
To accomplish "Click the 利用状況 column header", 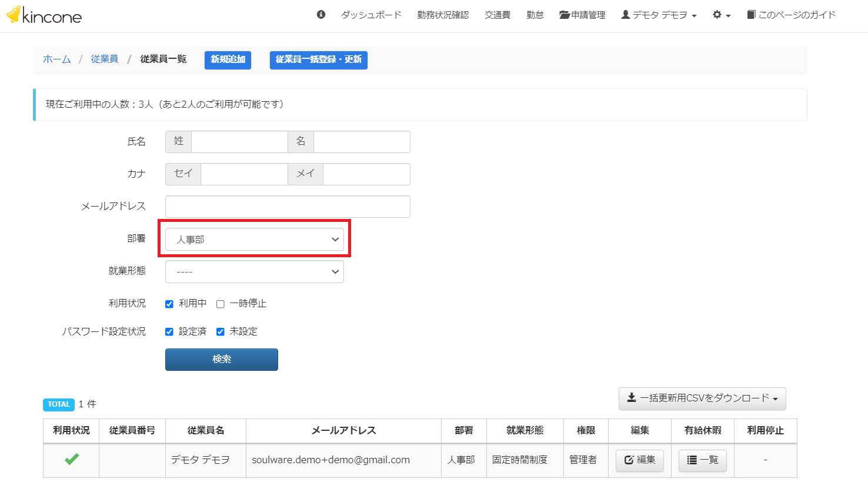I will (71, 430).
